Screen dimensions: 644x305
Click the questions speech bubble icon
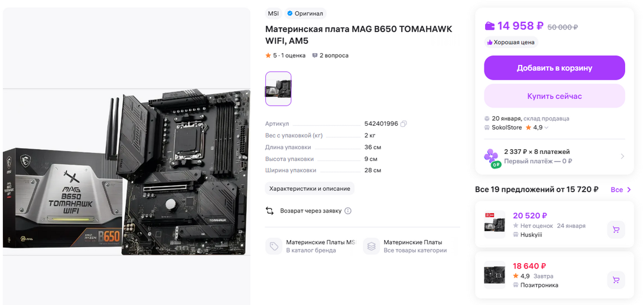(x=314, y=55)
